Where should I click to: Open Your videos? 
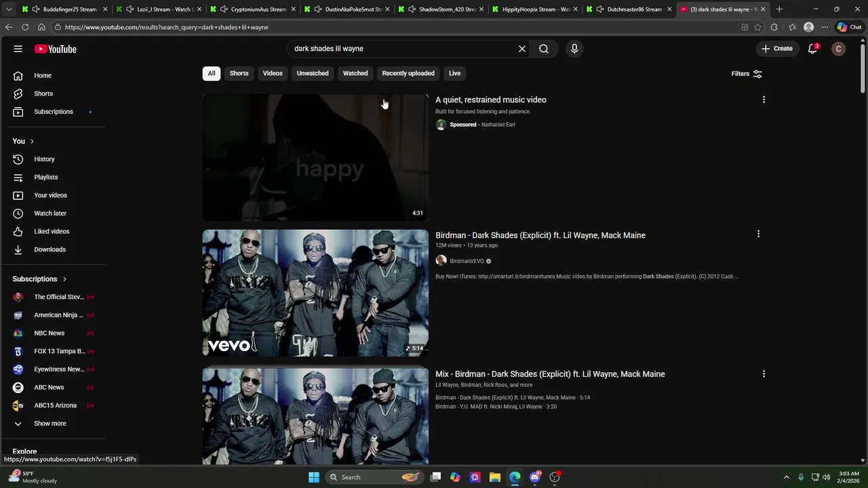pos(54,195)
